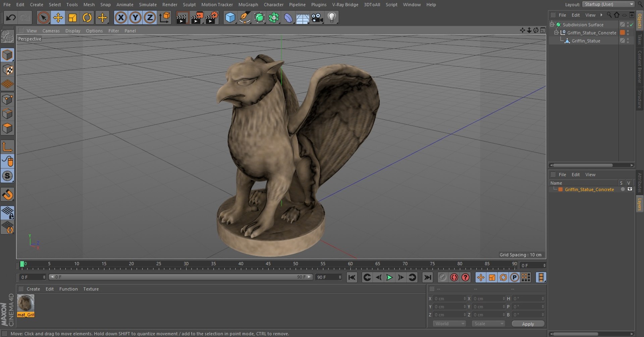644x337 pixels.
Task: Enable autokeying button
Action: pos(454,278)
